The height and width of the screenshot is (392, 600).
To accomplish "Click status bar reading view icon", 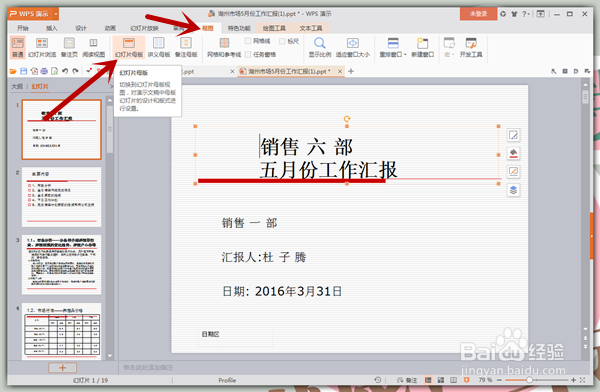I will pos(453,380).
